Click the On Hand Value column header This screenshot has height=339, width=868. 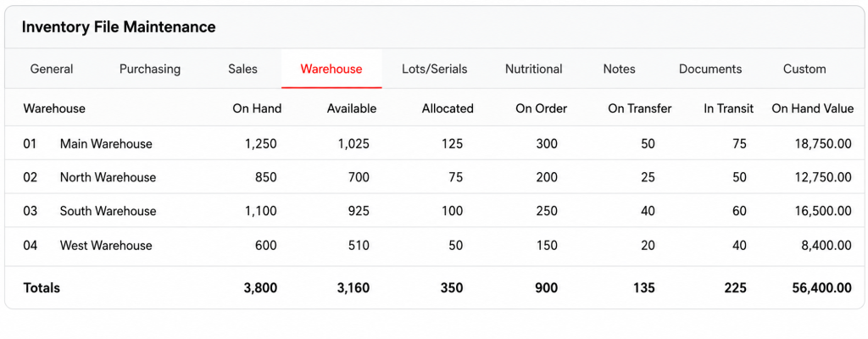(813, 108)
